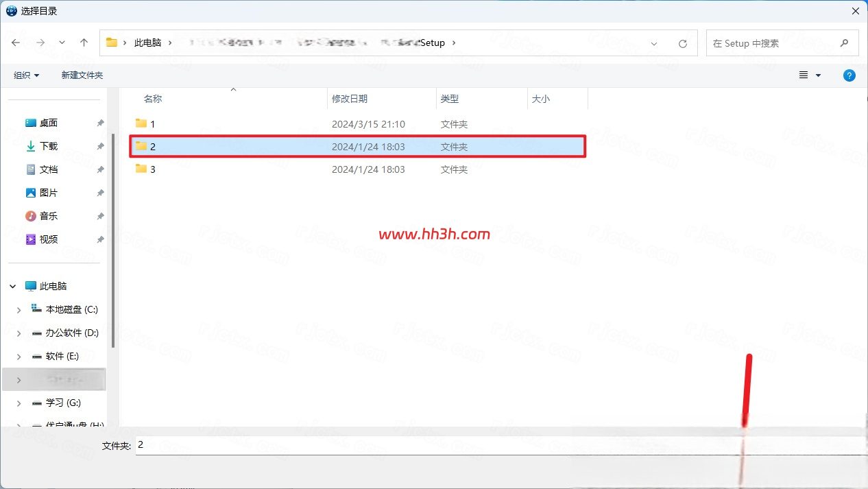Image resolution: width=868 pixels, height=489 pixels.
Task: Create a folder with 新建文件夹
Action: [82, 75]
